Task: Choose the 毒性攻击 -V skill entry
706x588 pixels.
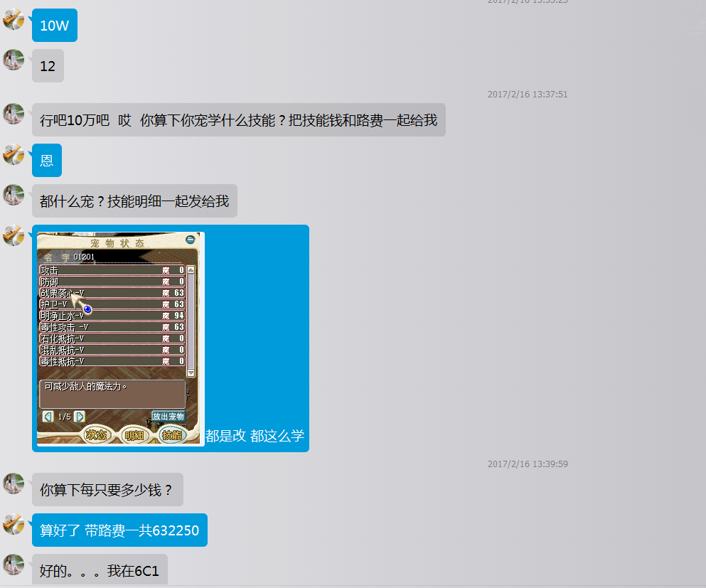Action: tap(112, 327)
